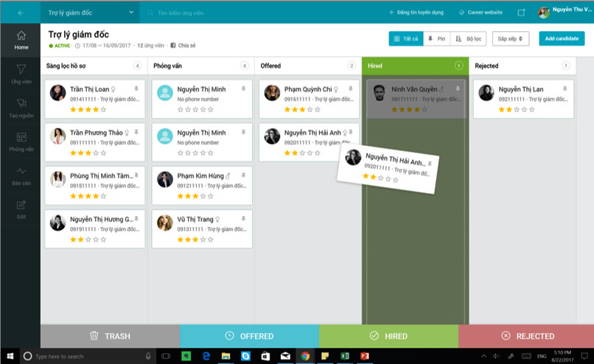Pin the Trần Thị Loan candidate card
This screenshot has width=594, height=364.
[136, 88]
